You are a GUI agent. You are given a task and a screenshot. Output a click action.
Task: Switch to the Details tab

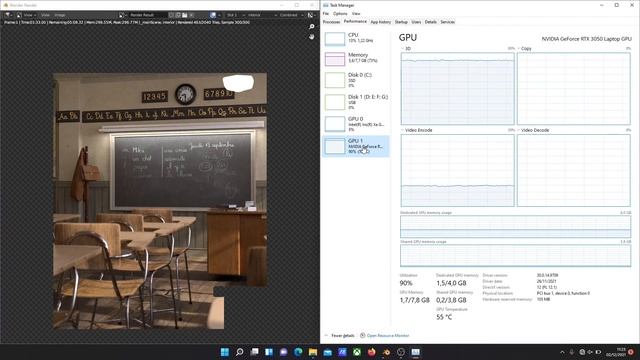[x=431, y=22]
